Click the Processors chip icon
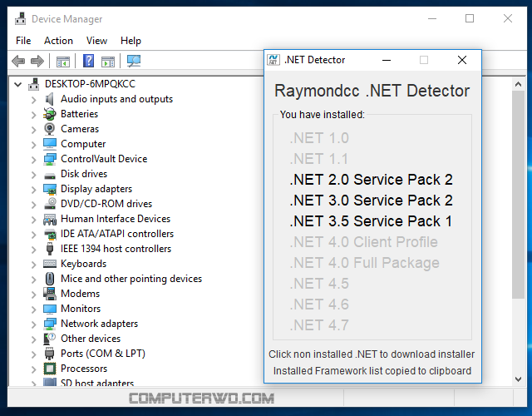 [50, 369]
